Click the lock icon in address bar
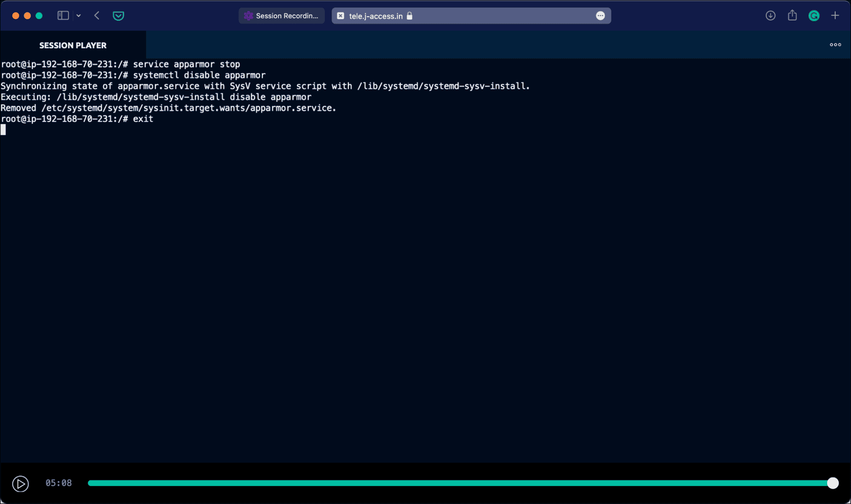This screenshot has height=504, width=851. pyautogui.click(x=410, y=16)
